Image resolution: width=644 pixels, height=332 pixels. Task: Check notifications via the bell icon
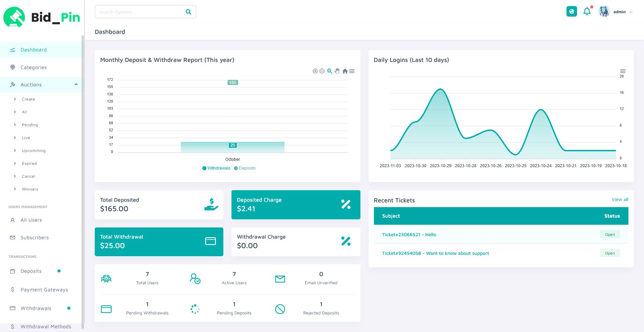(587, 11)
